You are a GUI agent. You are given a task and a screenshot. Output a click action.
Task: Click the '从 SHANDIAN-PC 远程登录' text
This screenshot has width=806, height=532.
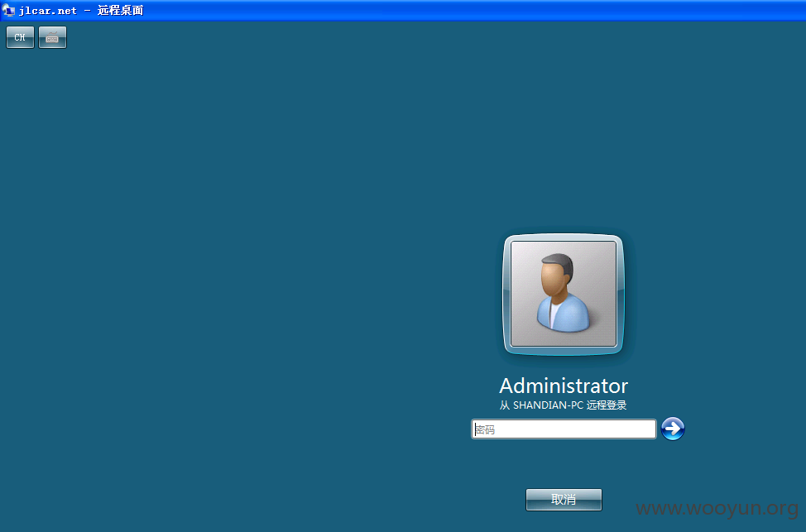point(564,405)
